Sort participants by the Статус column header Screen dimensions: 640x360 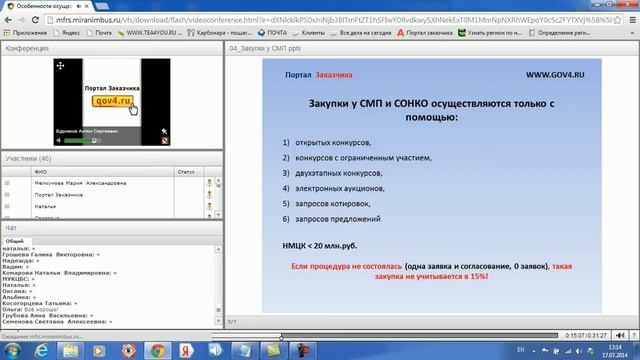click(189, 172)
